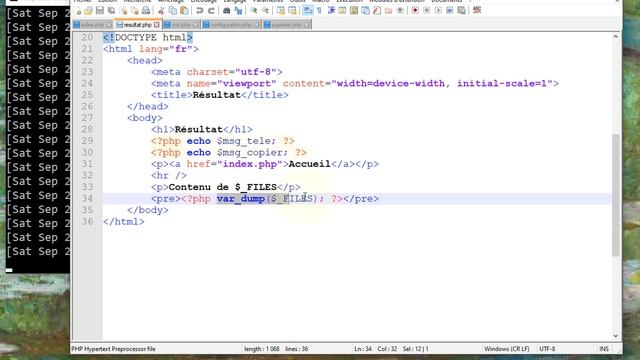This screenshot has width=640, height=360.
Task: Toggle file monitoring eye icon
Action: click(x=400, y=11)
